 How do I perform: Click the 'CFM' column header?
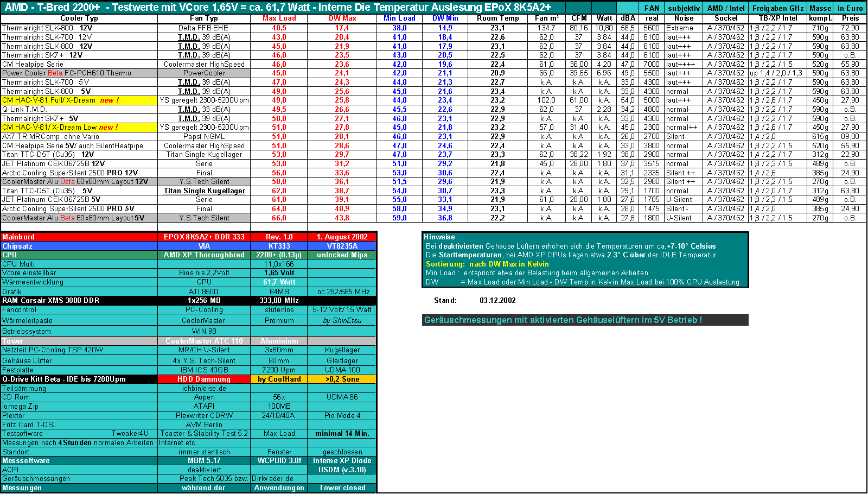[x=579, y=18]
